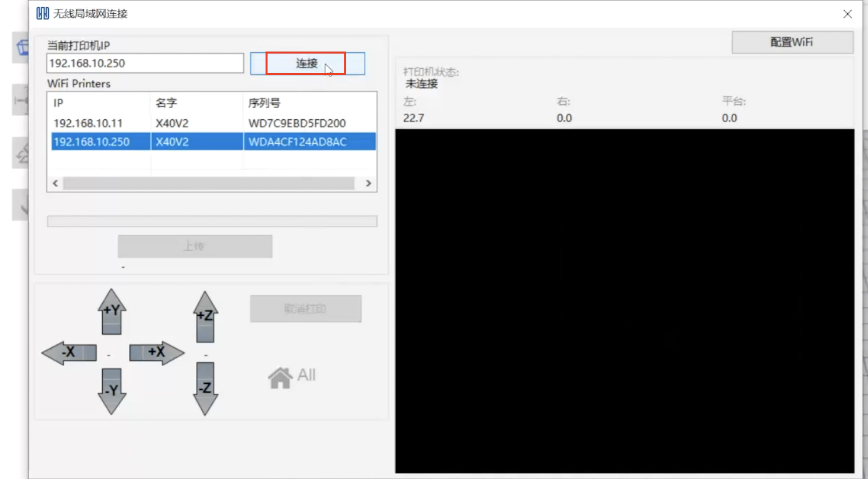Click the app logo in title bar

coord(42,13)
